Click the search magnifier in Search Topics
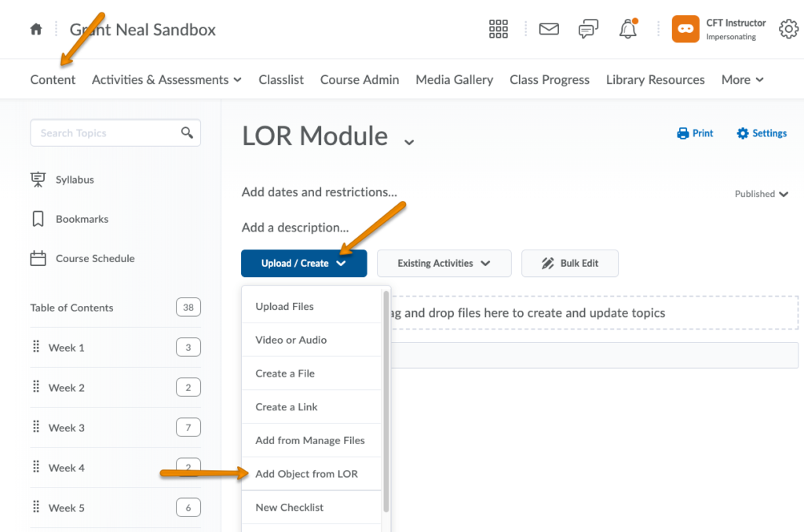Image resolution: width=804 pixels, height=532 pixels. pyautogui.click(x=187, y=133)
